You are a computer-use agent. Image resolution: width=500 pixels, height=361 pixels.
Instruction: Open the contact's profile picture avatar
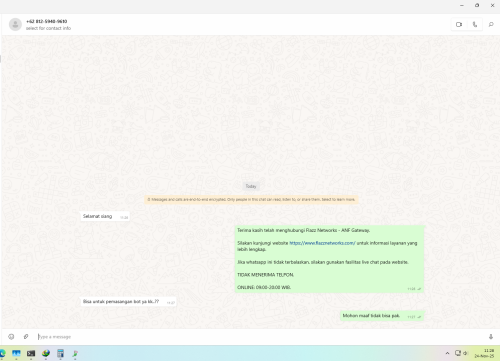(x=15, y=24)
